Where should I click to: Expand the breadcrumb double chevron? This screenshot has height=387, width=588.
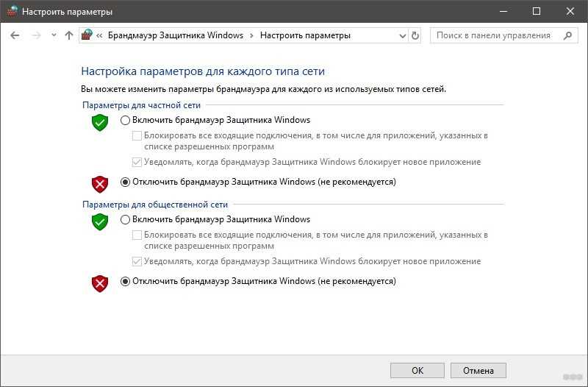[99, 35]
